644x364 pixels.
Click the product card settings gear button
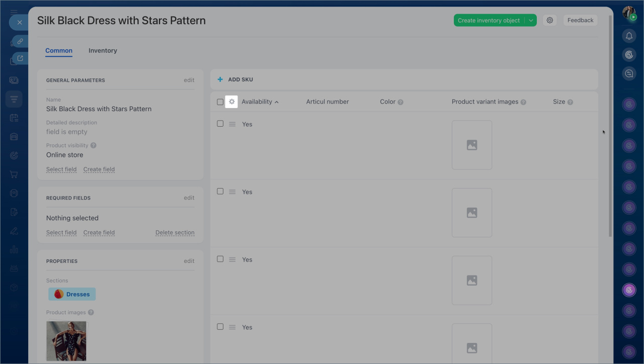click(549, 21)
